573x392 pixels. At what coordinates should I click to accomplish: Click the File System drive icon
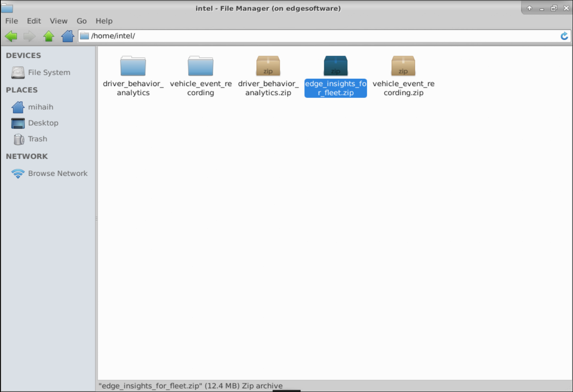(18, 73)
